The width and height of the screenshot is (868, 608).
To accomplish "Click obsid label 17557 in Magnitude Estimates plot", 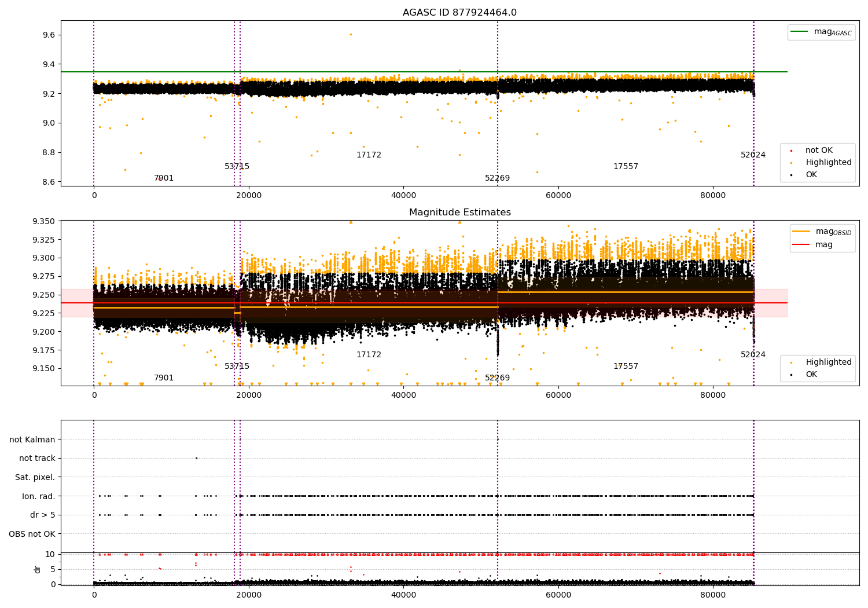I will 626,367.
